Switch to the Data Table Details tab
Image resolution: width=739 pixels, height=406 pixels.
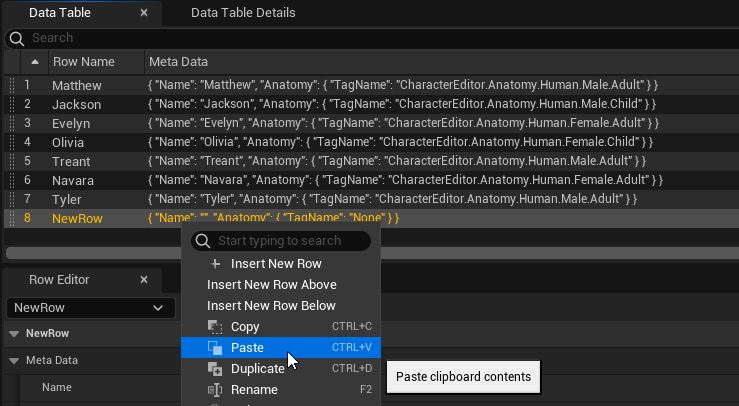243,13
